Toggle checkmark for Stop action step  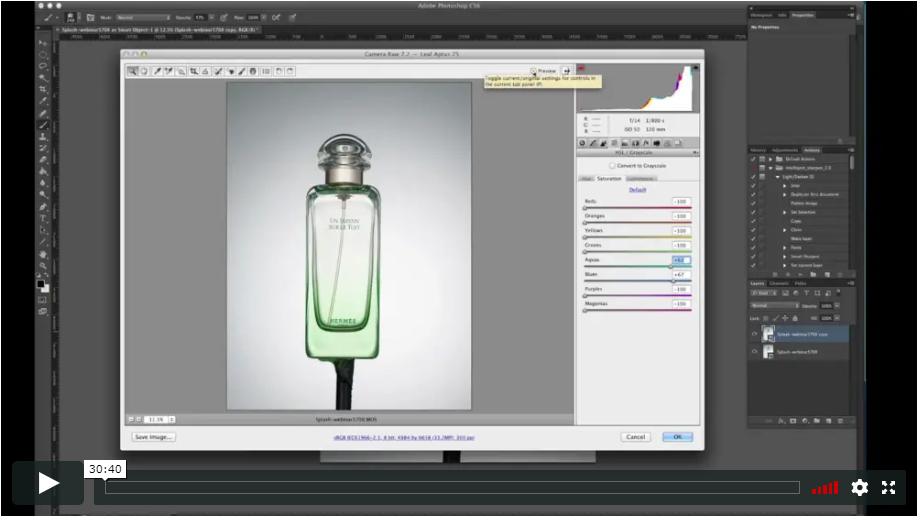[x=753, y=186]
